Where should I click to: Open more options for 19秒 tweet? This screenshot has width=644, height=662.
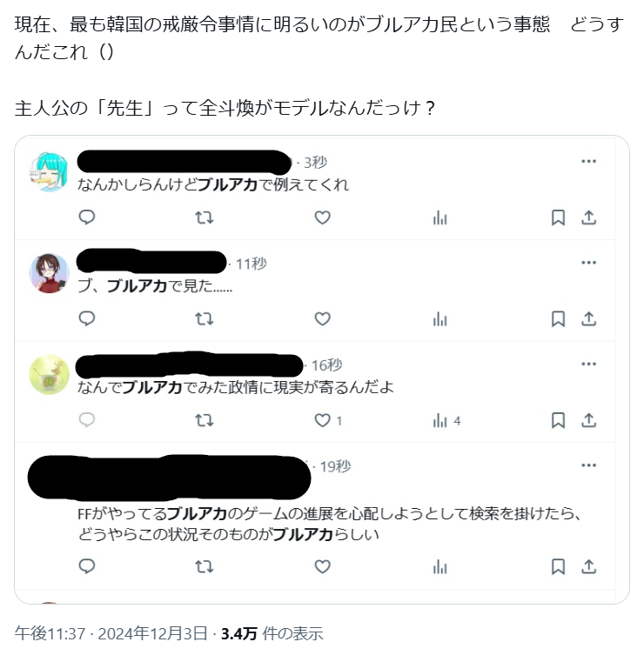[x=588, y=465]
